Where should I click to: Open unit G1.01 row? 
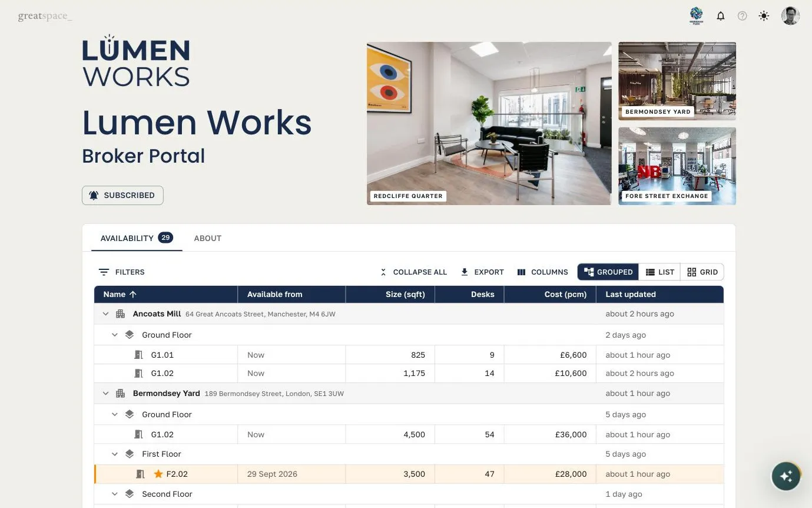409,355
